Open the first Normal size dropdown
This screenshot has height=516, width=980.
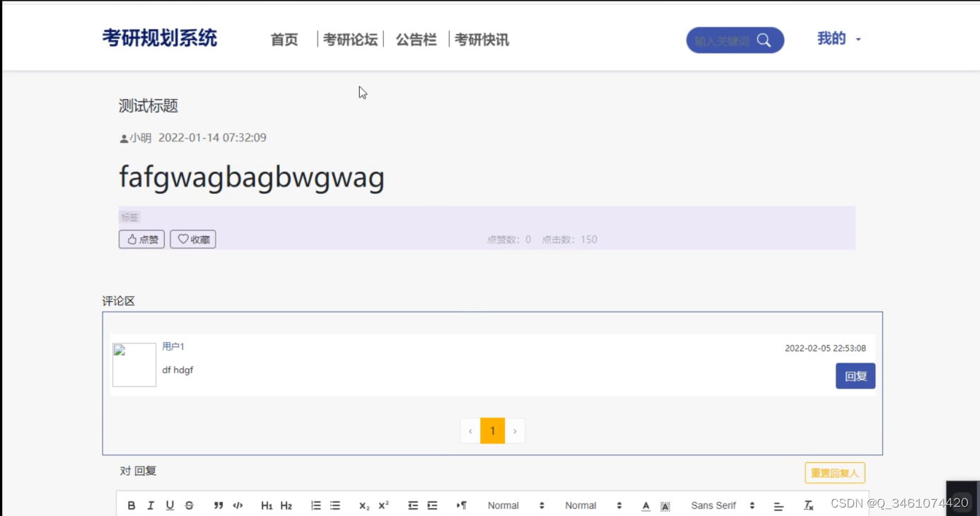click(x=516, y=505)
